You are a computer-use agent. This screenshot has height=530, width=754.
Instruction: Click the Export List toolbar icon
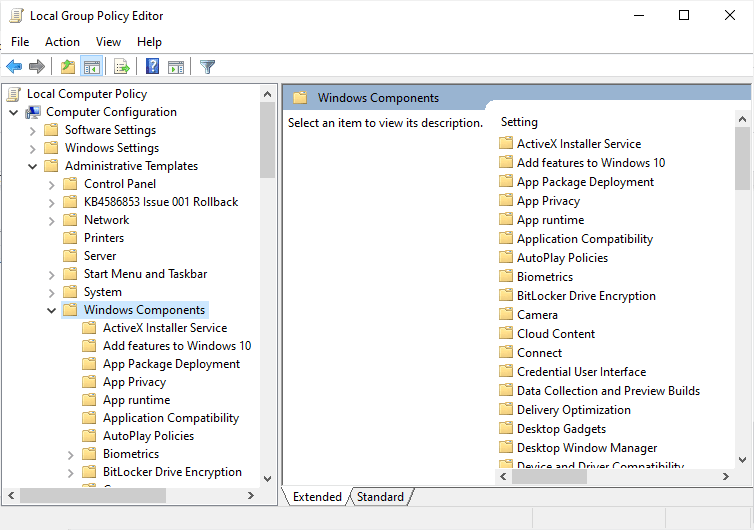click(122, 66)
